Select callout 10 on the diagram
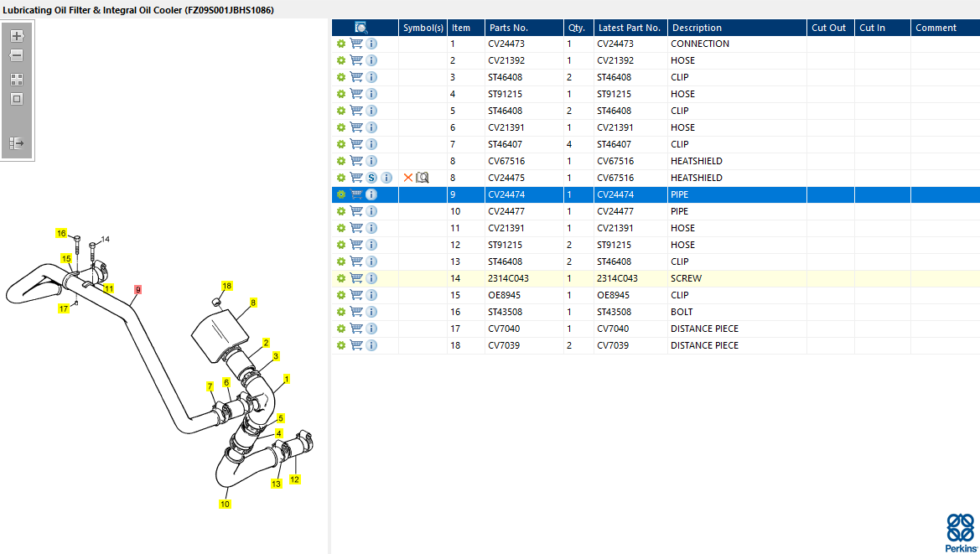The image size is (980, 554). (225, 504)
